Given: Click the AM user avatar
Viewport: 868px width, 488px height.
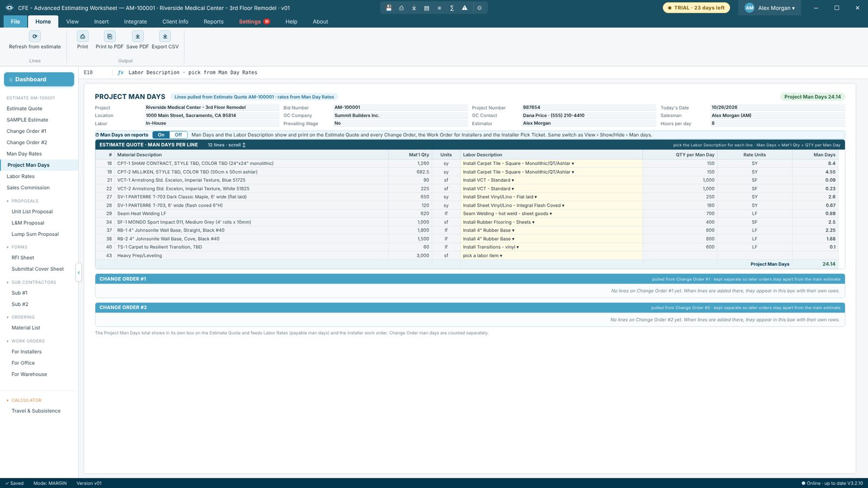Looking at the screenshot, I should [749, 8].
